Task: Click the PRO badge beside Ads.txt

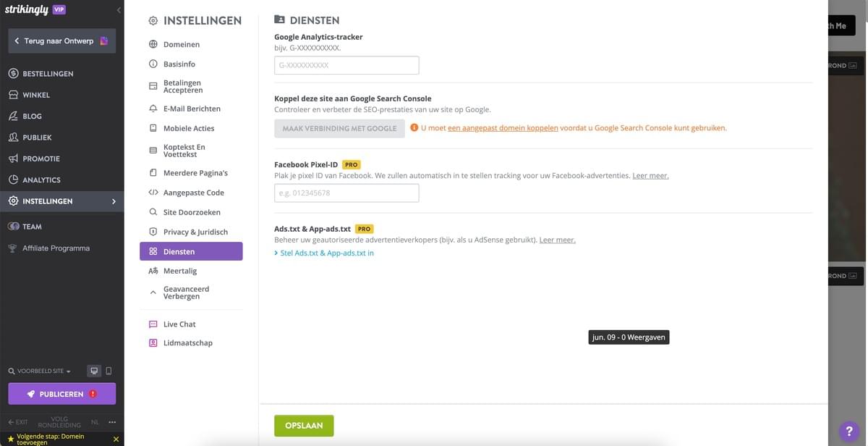Action: (365, 229)
